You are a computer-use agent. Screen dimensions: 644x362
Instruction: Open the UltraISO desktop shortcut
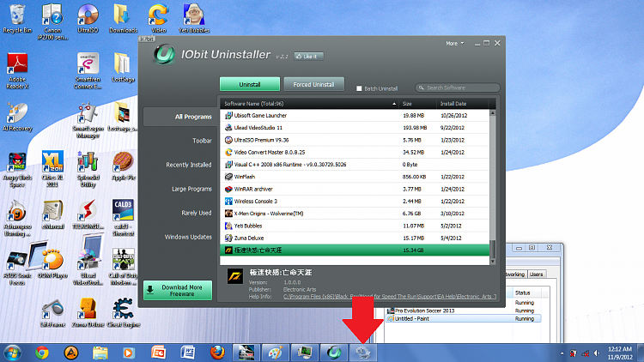pos(88,19)
